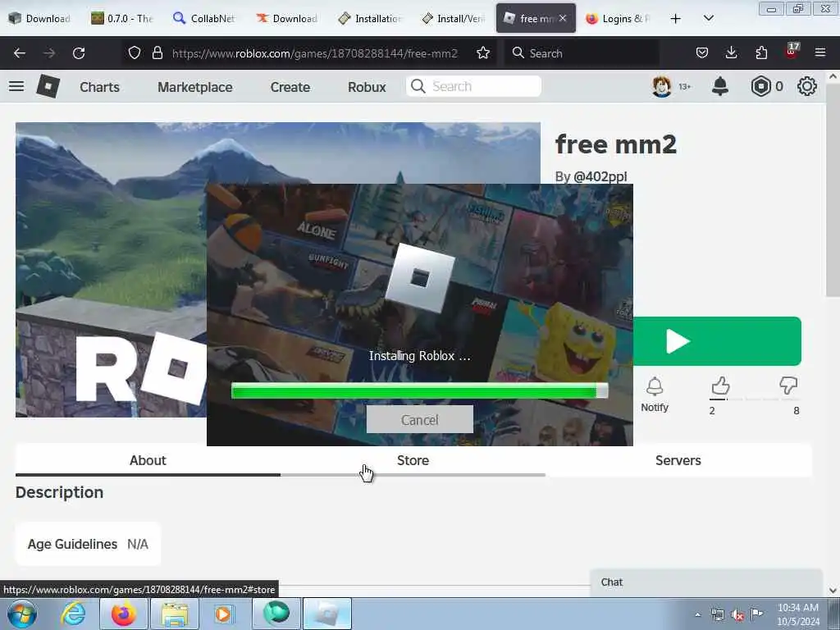Open Windows Explorer folder in taskbar
This screenshot has width=840, height=630.
(x=175, y=614)
